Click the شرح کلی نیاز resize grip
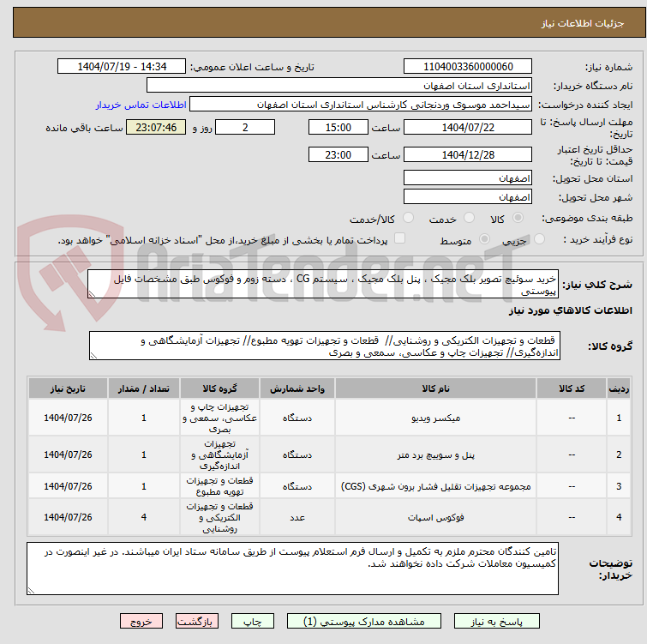Image resolution: width=647 pixels, height=644 pixels. [x=92, y=294]
